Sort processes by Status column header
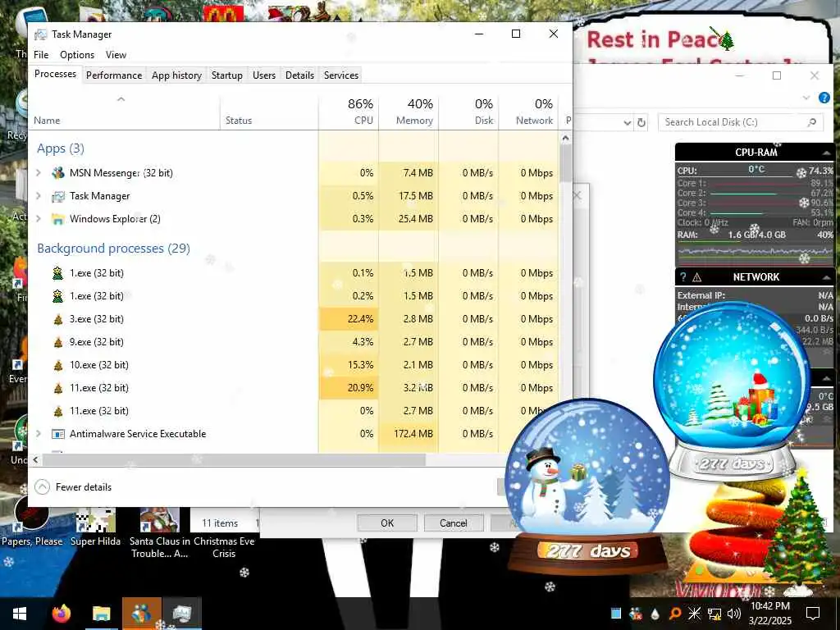Viewport: 840px width, 630px height. pyautogui.click(x=269, y=112)
